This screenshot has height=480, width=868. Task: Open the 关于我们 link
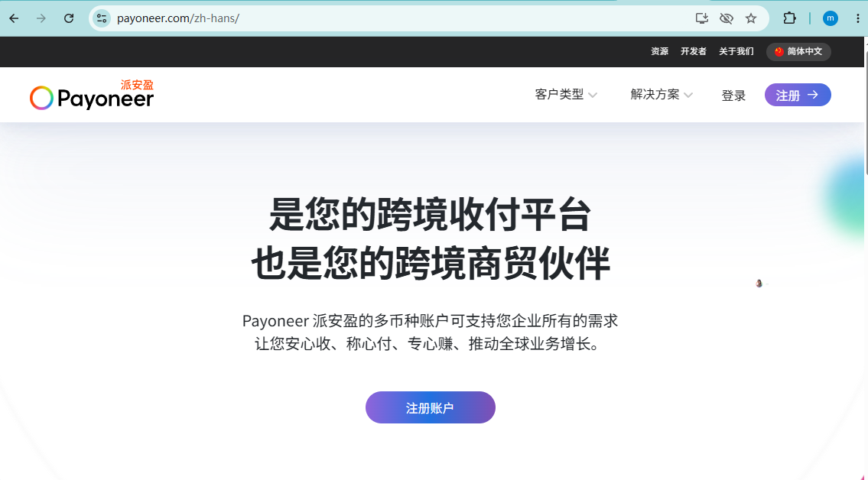pos(736,51)
